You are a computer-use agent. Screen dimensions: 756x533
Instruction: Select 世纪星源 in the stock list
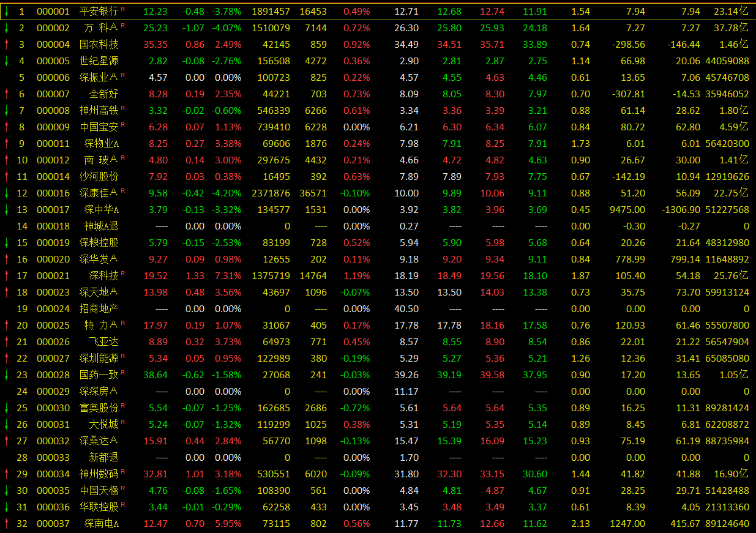[99, 61]
